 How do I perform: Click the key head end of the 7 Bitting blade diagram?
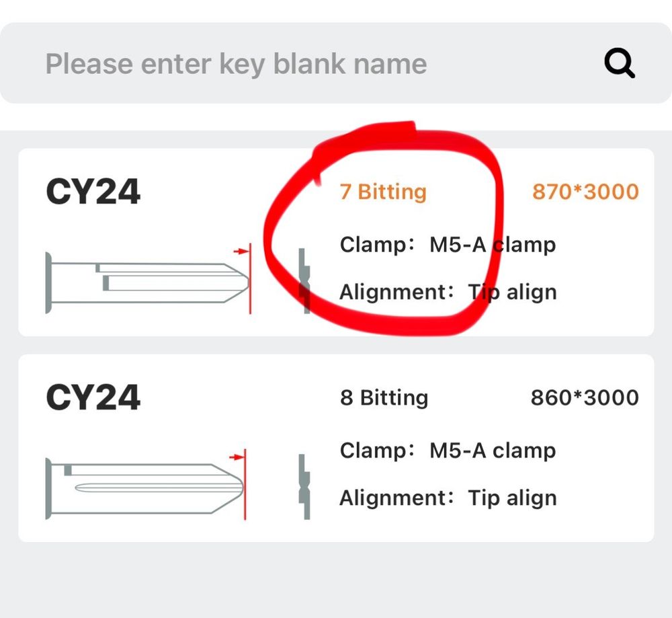tap(49, 282)
